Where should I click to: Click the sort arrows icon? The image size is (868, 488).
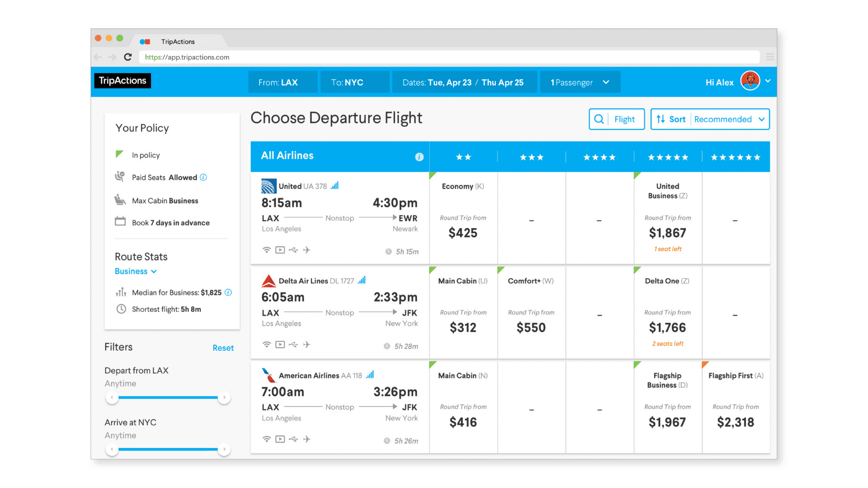point(661,119)
